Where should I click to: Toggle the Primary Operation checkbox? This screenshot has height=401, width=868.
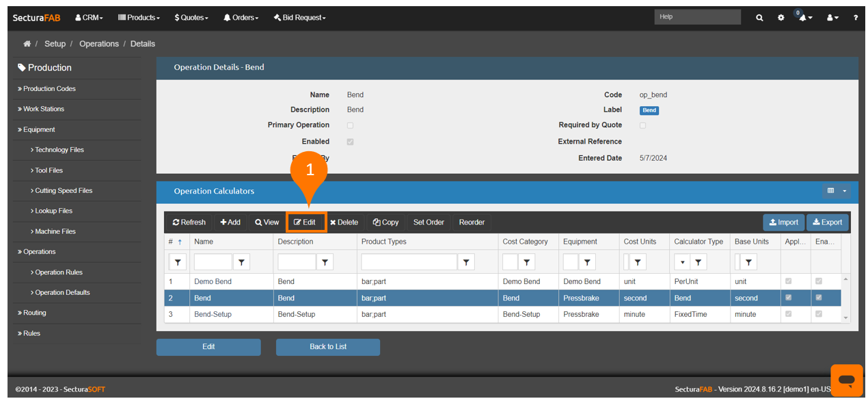[351, 125]
